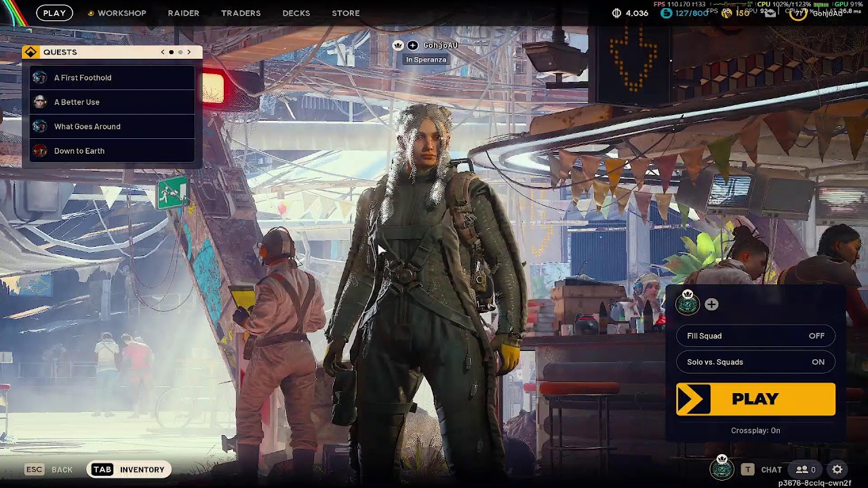
Task: Click the Crossplay: On label
Action: pyautogui.click(x=755, y=430)
